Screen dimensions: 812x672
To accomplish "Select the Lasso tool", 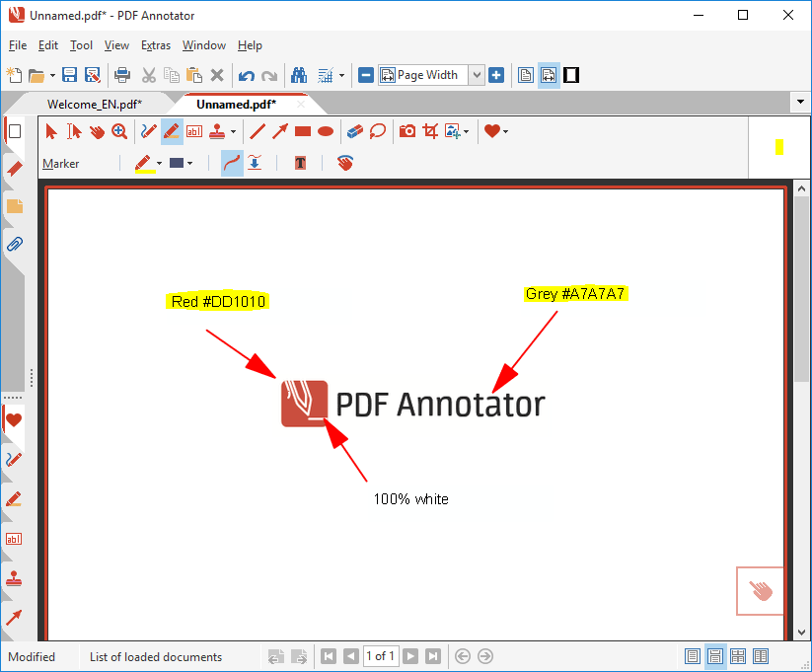I will (x=378, y=131).
